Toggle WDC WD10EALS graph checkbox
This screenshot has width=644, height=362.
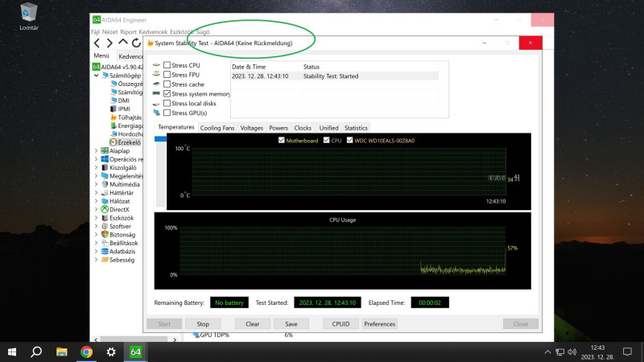349,140
